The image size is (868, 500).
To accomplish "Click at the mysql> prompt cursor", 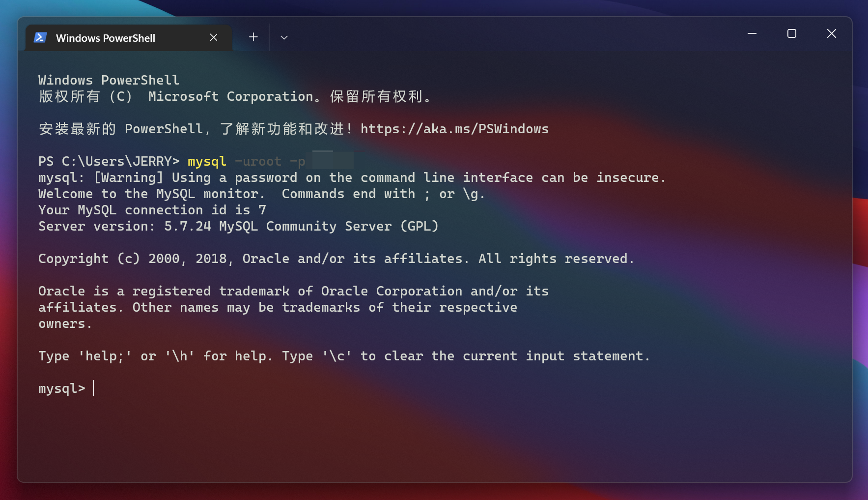I will pyautogui.click(x=94, y=388).
